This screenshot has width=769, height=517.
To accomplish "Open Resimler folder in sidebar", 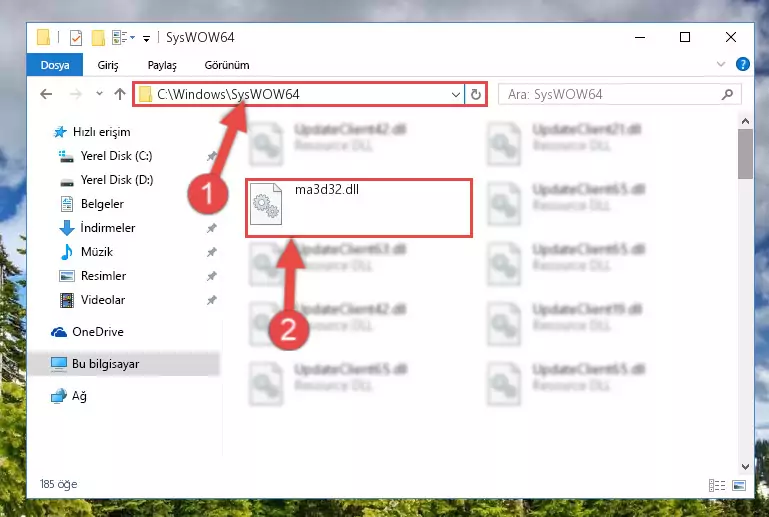I will (x=103, y=276).
